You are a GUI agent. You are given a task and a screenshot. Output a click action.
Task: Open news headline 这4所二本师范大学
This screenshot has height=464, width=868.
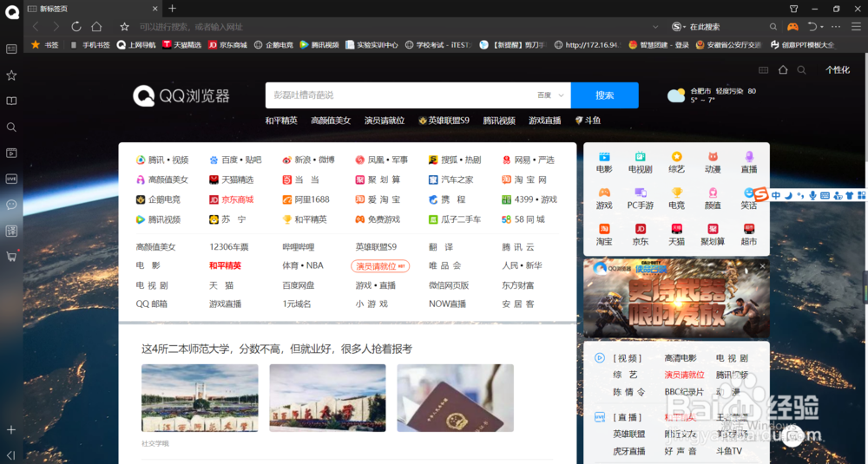(x=276, y=349)
